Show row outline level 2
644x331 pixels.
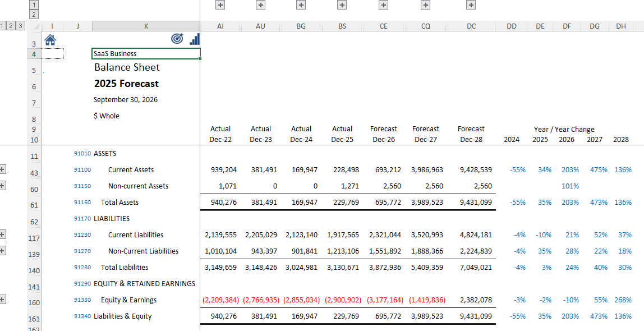coord(11,26)
